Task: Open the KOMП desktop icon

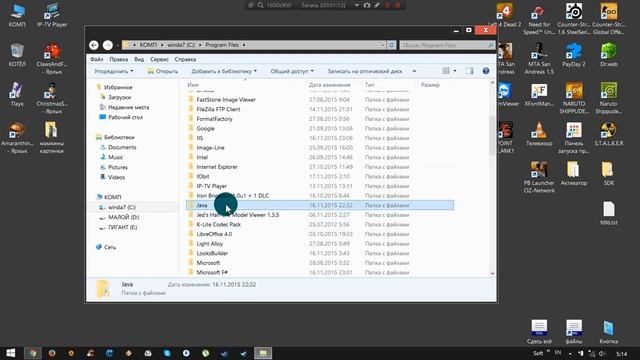Action: tap(17, 16)
